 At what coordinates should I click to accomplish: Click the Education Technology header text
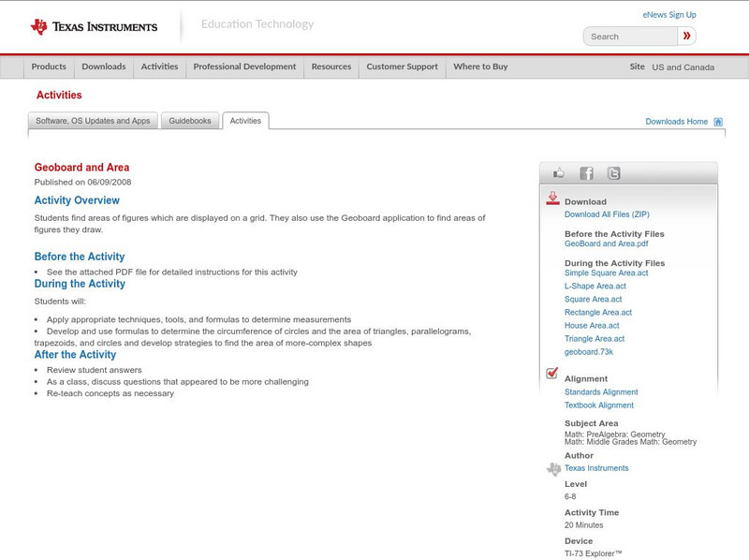click(x=257, y=24)
